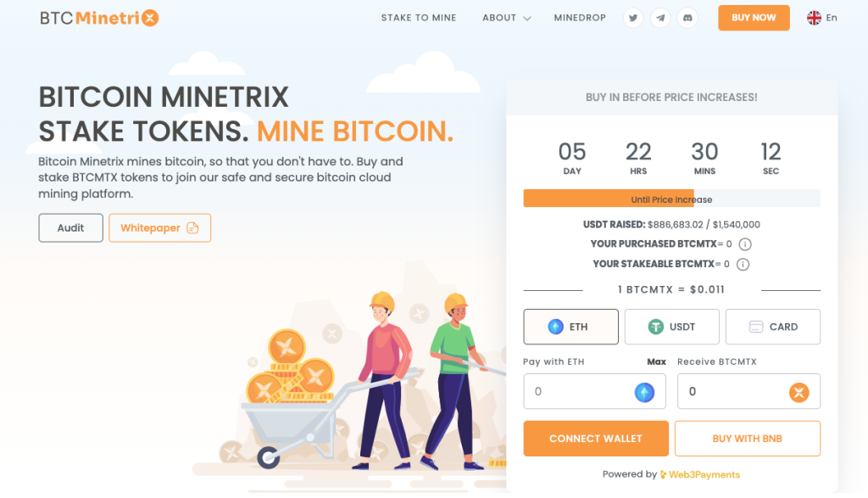Open the Stake to Mine page
The height and width of the screenshot is (498, 868).
click(419, 18)
